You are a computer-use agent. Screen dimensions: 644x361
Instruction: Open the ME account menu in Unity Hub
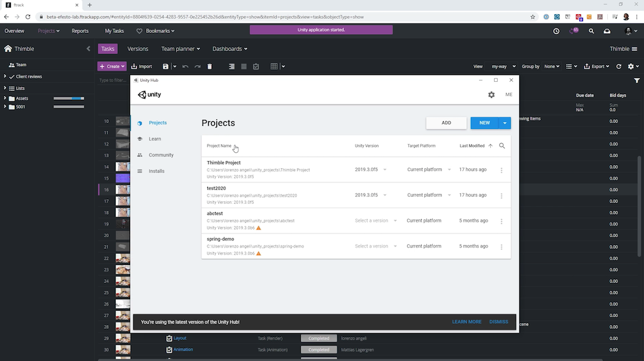509,95
